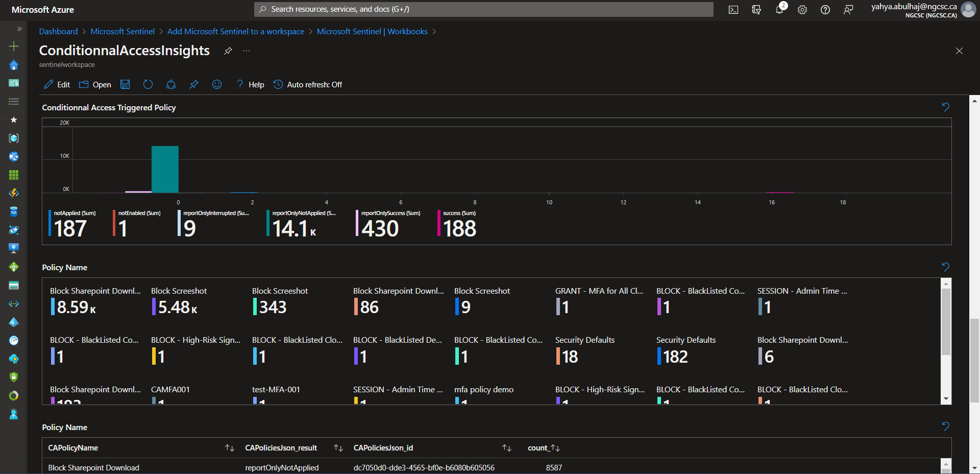The height and width of the screenshot is (474, 980).
Task: Click the teal bar in chart
Action: point(165,169)
